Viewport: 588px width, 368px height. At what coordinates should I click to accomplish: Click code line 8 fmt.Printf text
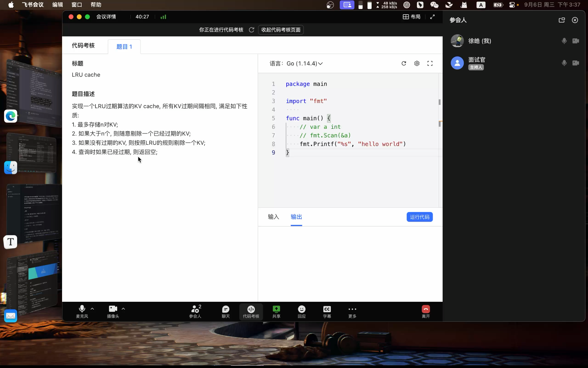pos(353,144)
